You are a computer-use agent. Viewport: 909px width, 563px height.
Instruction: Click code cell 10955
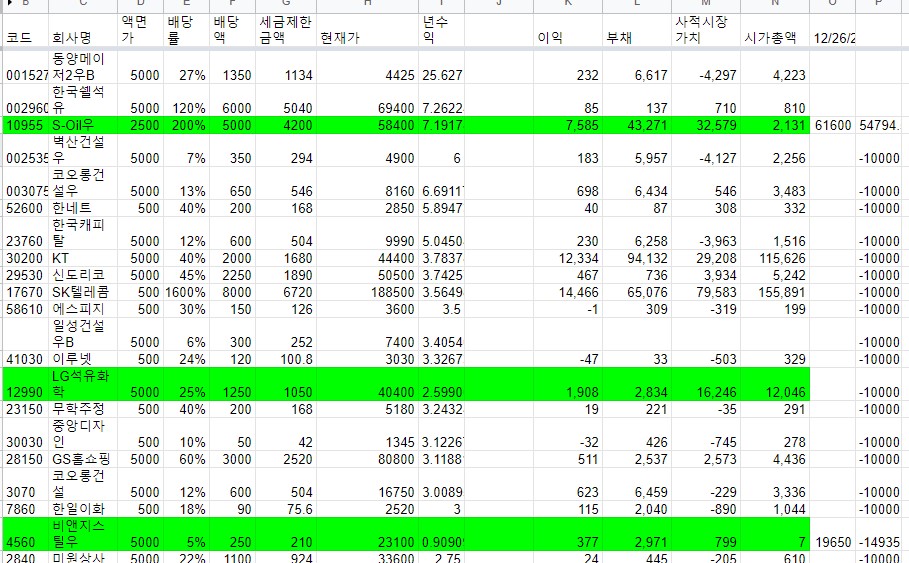click(x=26, y=125)
